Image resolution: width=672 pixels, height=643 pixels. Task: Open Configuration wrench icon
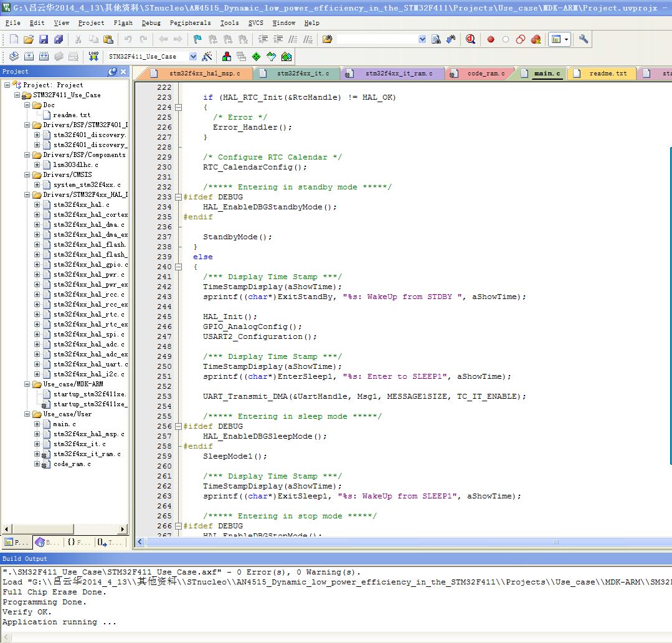coord(584,39)
